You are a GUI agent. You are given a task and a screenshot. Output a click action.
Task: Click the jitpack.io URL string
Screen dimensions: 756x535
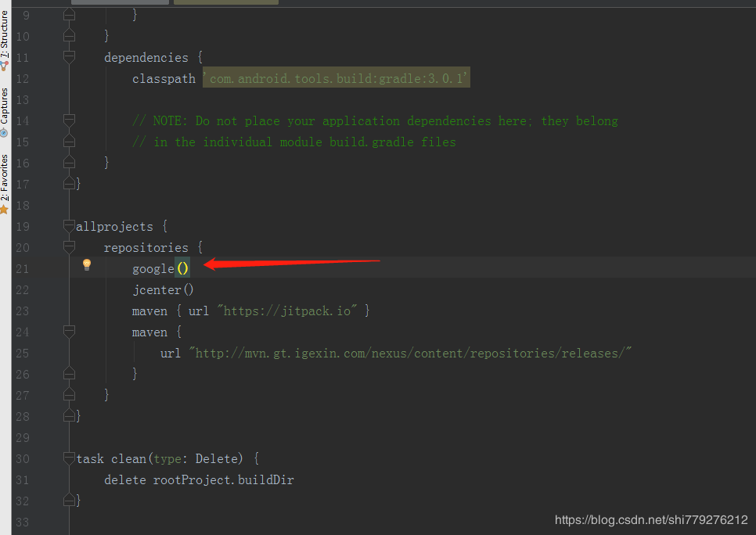(287, 311)
